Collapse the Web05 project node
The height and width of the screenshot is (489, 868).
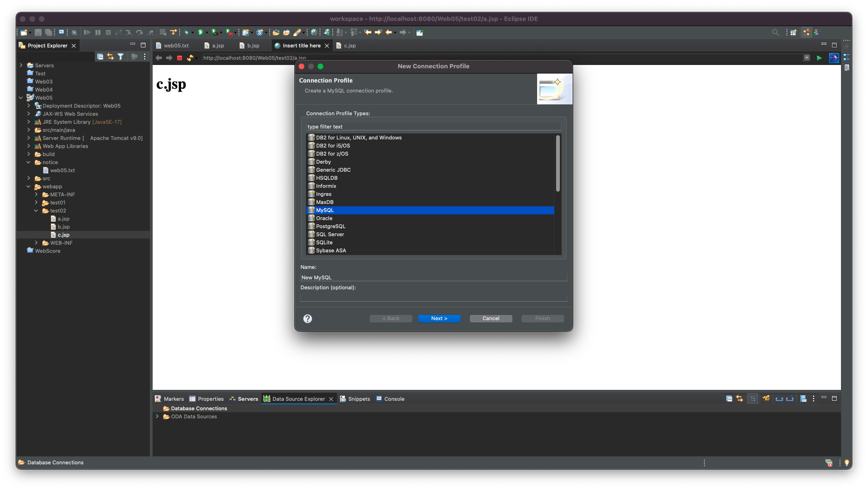[21, 98]
